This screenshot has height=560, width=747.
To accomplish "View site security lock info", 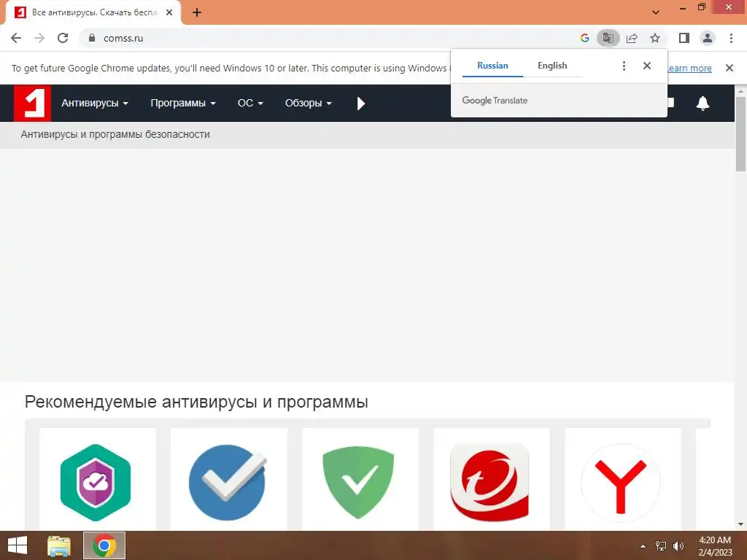I will coord(92,38).
